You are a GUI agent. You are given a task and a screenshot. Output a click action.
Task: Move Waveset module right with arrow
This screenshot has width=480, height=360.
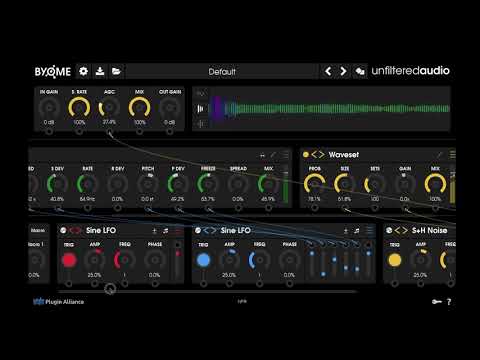click(x=321, y=155)
